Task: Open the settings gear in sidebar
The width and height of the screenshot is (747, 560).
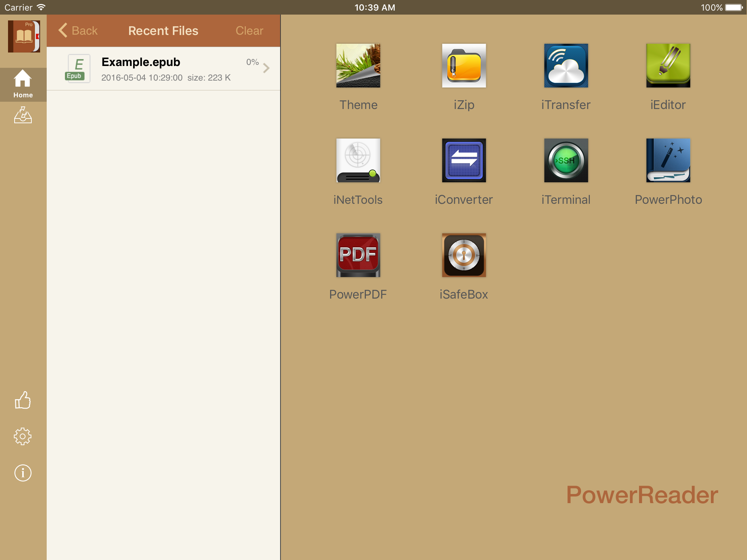Action: pyautogui.click(x=23, y=436)
